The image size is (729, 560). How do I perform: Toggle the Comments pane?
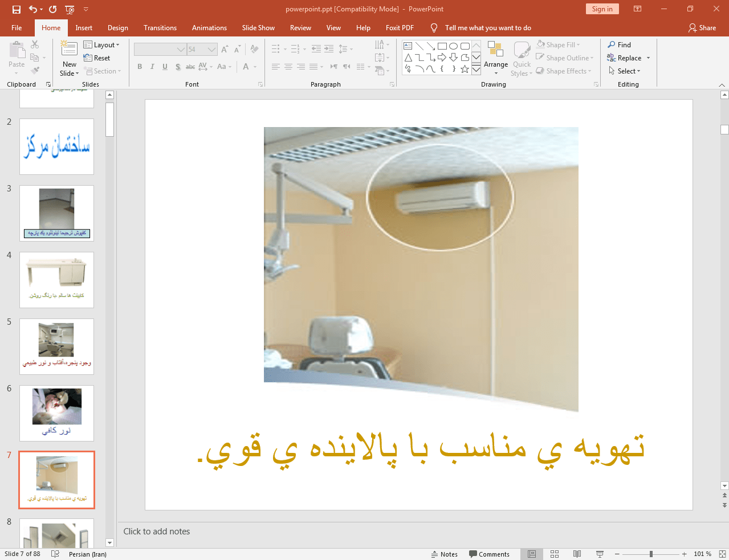[x=489, y=554]
